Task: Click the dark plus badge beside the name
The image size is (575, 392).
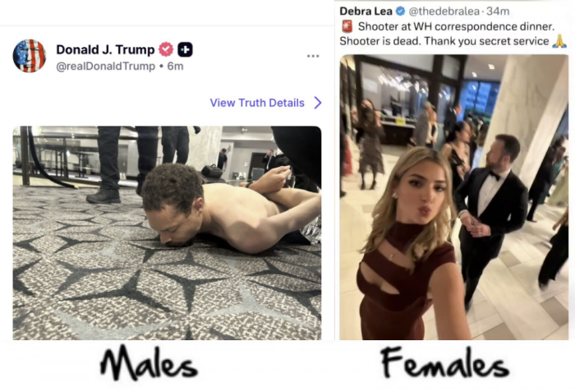Action: pos(185,49)
